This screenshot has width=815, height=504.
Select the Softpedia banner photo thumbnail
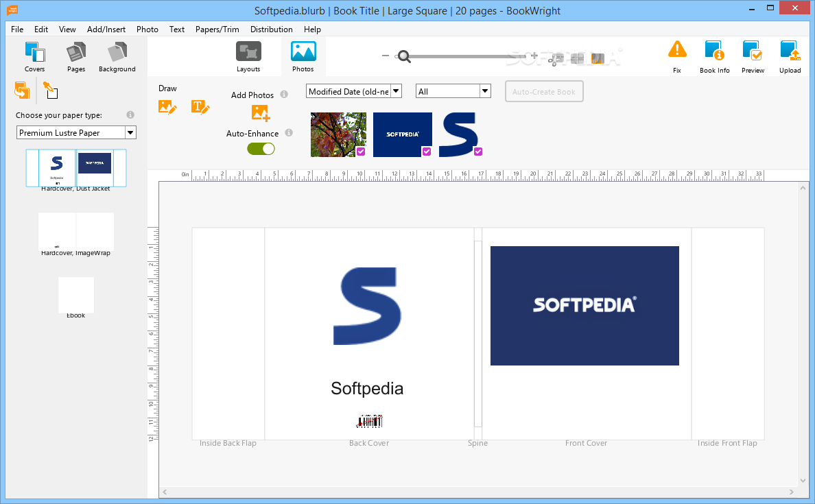403,134
